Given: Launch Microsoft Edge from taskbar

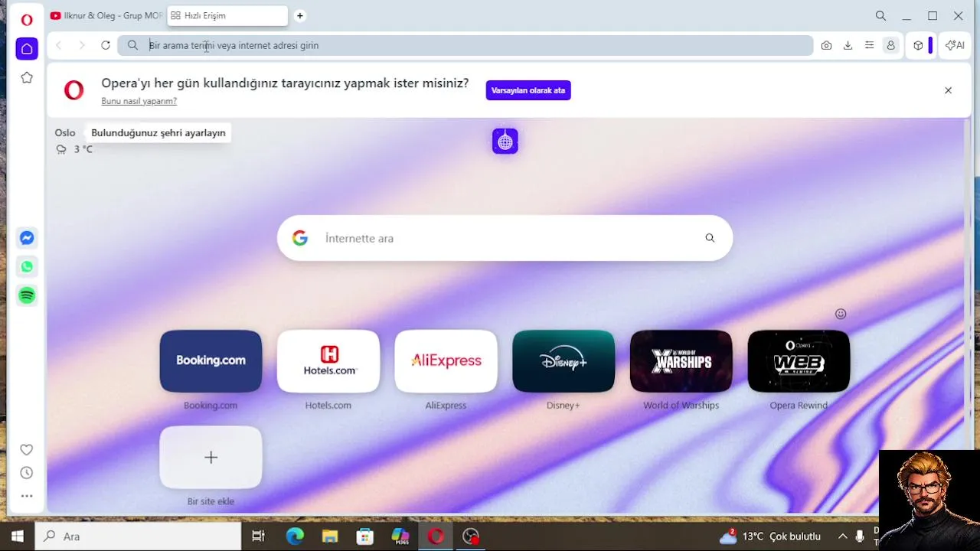Looking at the screenshot, I should coord(295,536).
